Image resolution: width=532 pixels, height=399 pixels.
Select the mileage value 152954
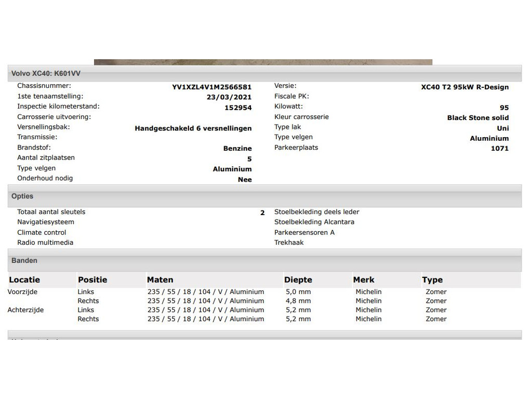tap(238, 108)
